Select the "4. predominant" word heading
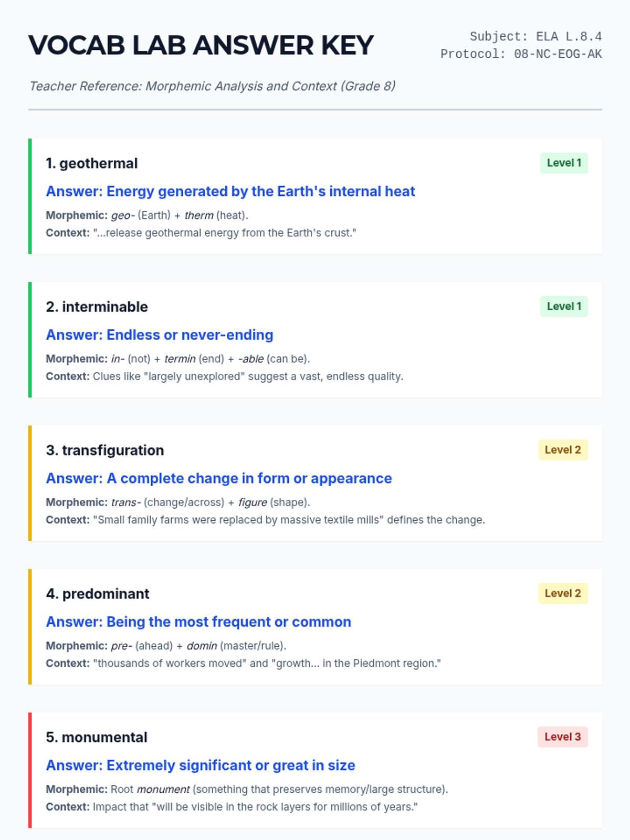Image resolution: width=630 pixels, height=840 pixels. point(98,594)
